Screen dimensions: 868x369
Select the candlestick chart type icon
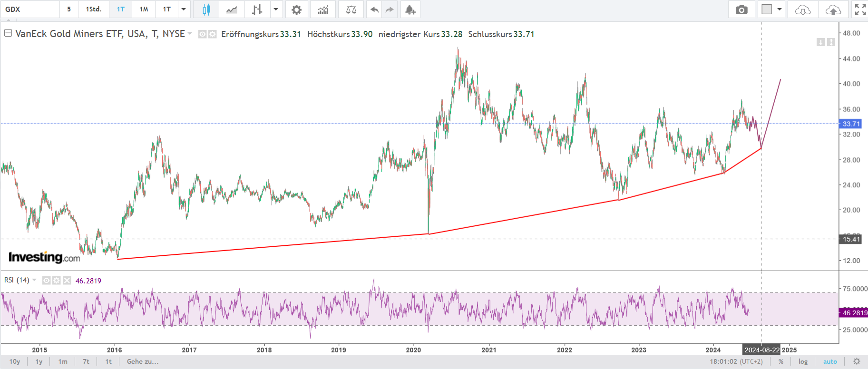(x=206, y=10)
